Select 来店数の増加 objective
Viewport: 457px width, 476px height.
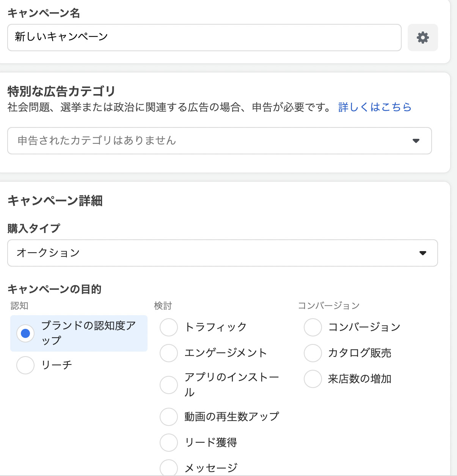(312, 379)
